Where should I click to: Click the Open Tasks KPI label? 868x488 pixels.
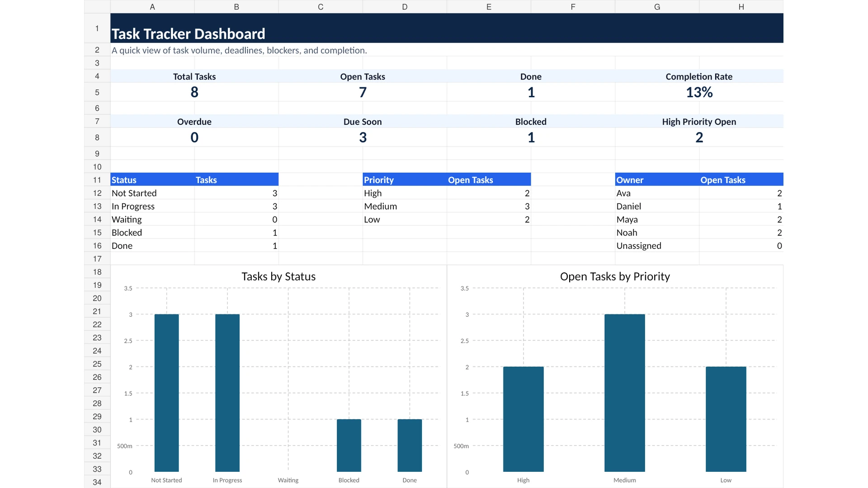pyautogui.click(x=363, y=76)
